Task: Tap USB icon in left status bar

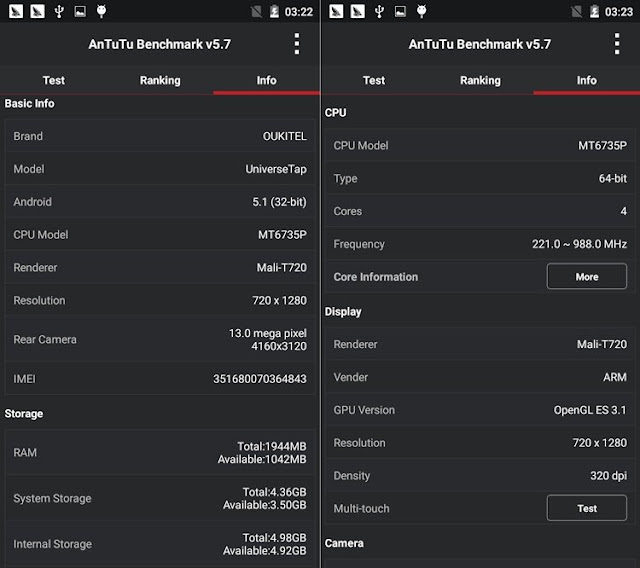Action: (59, 11)
